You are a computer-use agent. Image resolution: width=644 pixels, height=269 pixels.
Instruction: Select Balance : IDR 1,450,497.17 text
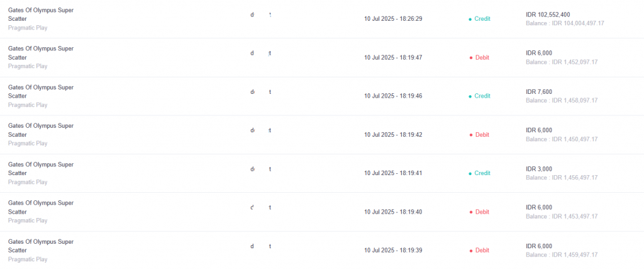pos(562,139)
